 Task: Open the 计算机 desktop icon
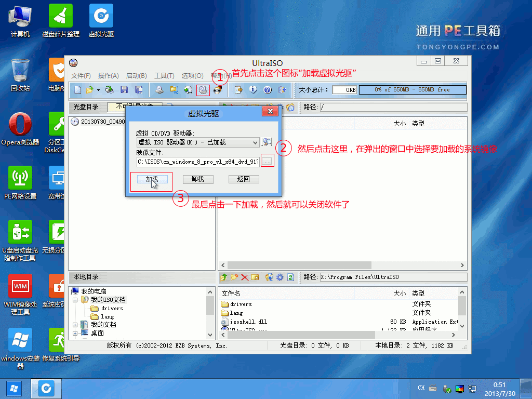tap(20, 21)
